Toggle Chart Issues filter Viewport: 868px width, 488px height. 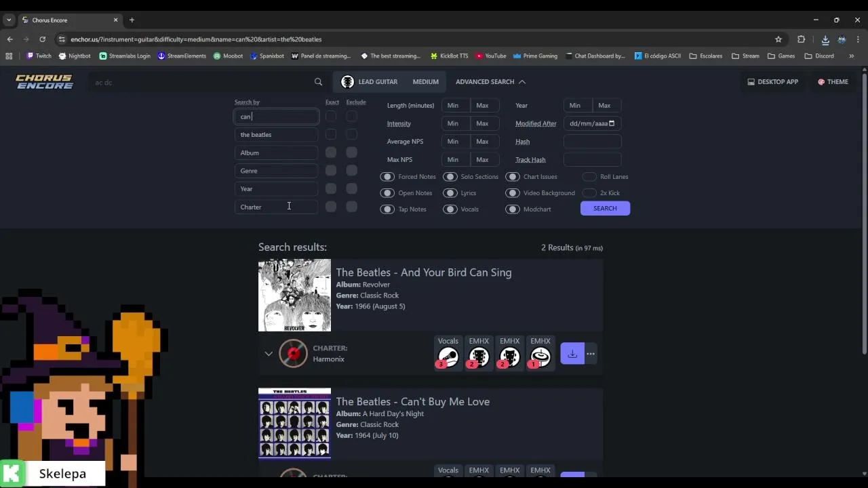(513, 177)
